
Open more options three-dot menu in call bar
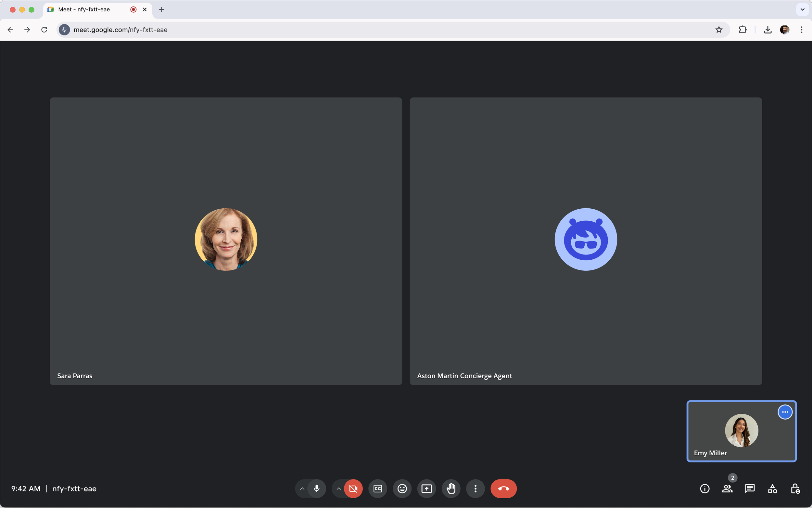(475, 488)
